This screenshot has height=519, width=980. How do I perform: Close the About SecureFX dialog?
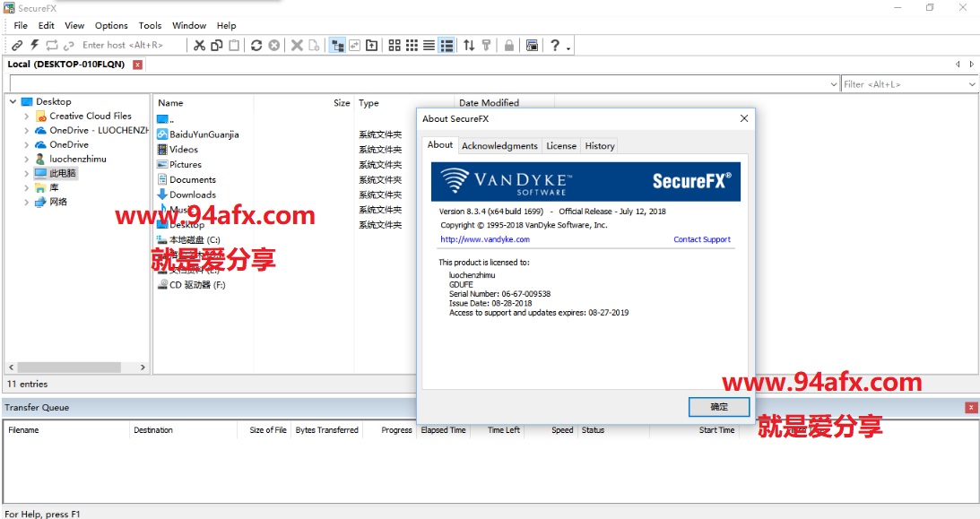[x=744, y=118]
